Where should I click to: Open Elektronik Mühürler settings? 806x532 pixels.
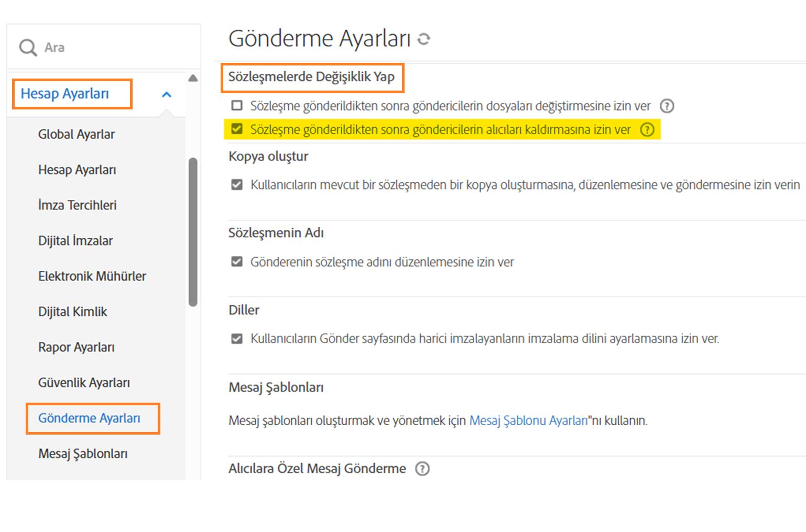coord(92,276)
